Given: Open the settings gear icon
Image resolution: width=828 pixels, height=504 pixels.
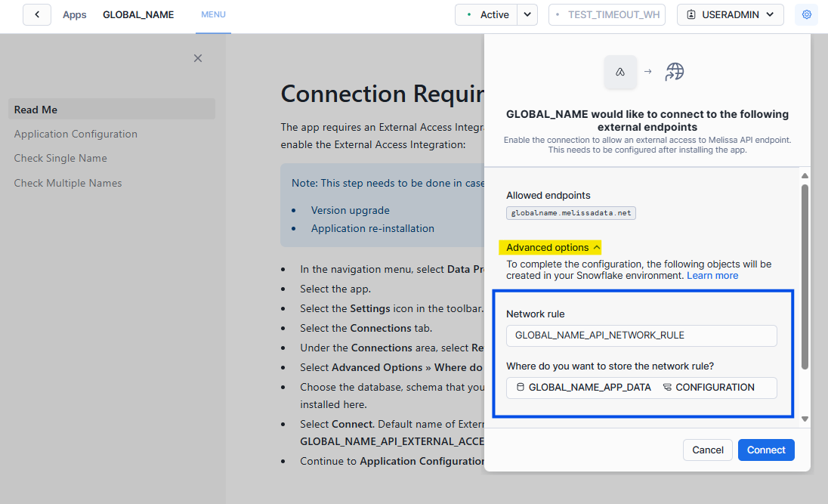Looking at the screenshot, I should click(x=806, y=15).
